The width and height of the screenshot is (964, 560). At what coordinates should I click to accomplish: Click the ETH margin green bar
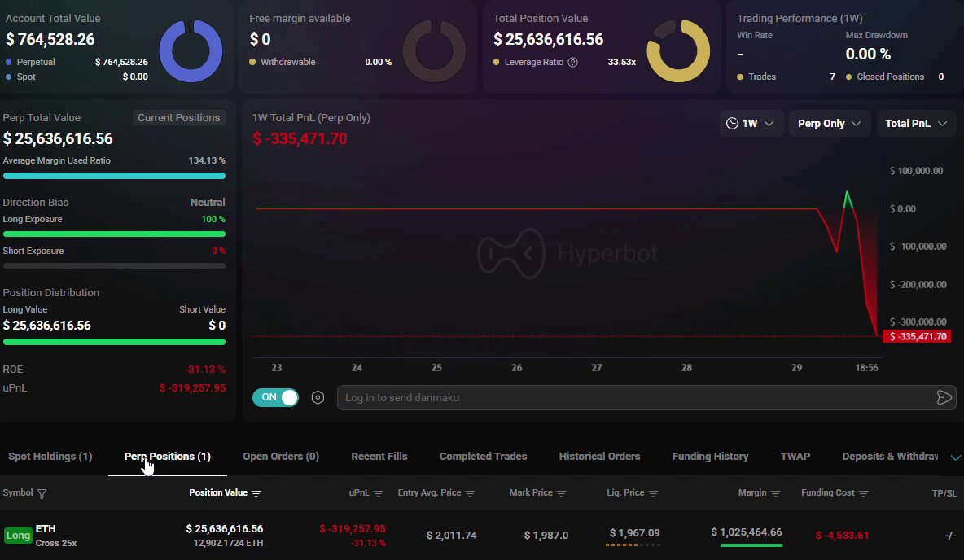[751, 545]
